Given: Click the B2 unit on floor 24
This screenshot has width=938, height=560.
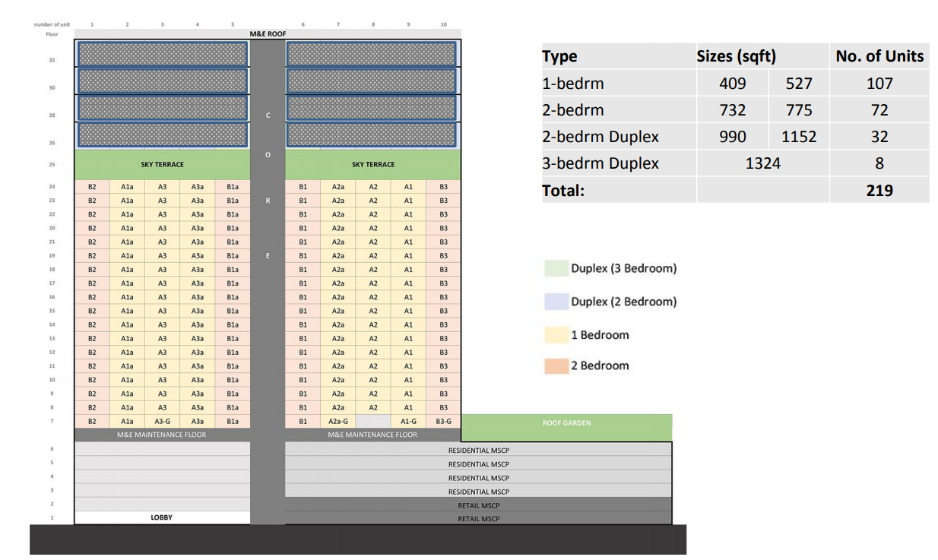Looking at the screenshot, I should click(92, 186).
